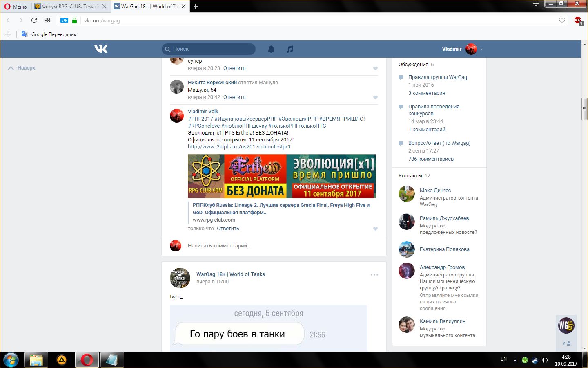Like the comment 'супер' with heart
Viewport: 588px width, 368px height.
(x=375, y=69)
